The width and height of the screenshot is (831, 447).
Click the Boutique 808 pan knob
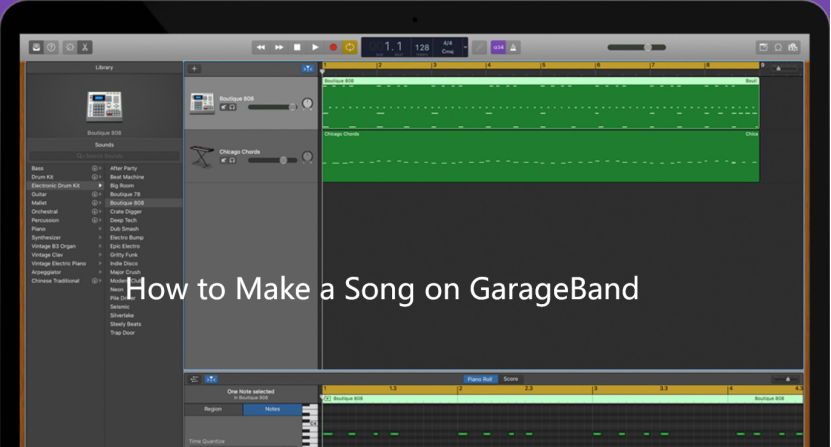coord(307,103)
